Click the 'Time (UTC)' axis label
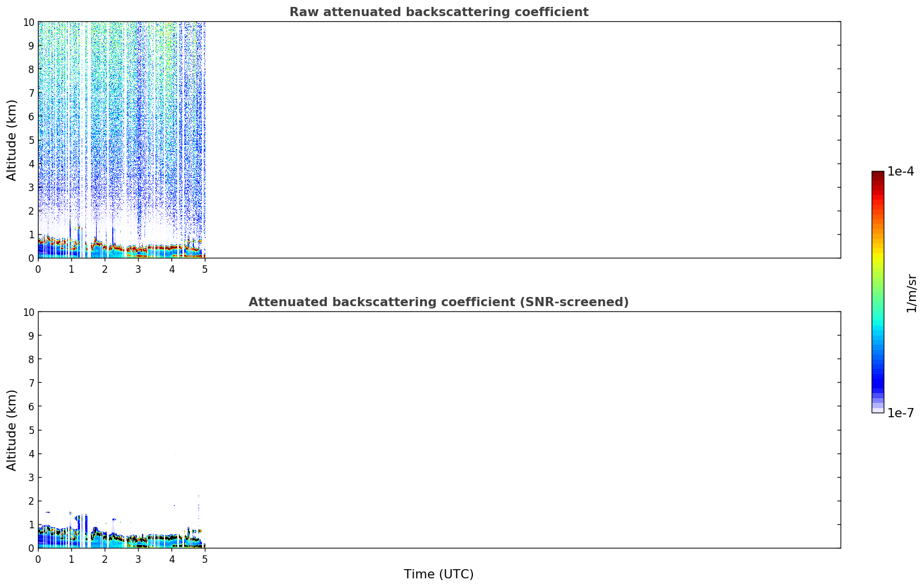This screenshot has width=924, height=587. point(438,574)
